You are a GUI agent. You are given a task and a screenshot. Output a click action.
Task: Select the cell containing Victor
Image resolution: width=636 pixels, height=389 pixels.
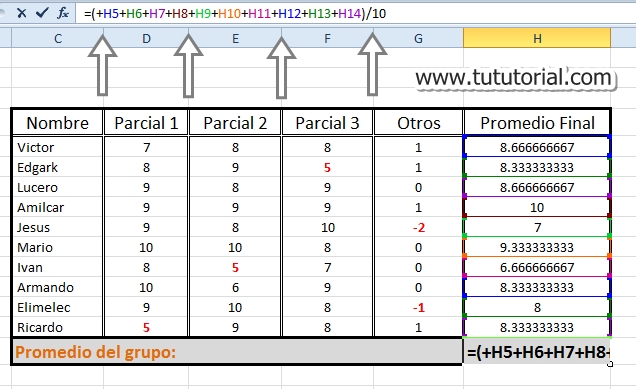click(58, 147)
